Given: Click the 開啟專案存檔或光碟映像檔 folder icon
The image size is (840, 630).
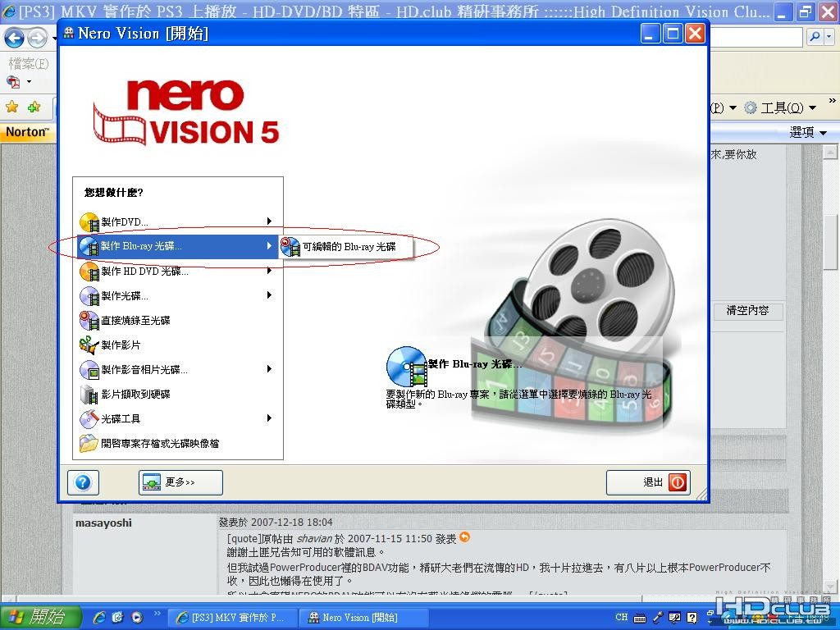Looking at the screenshot, I should (x=89, y=444).
